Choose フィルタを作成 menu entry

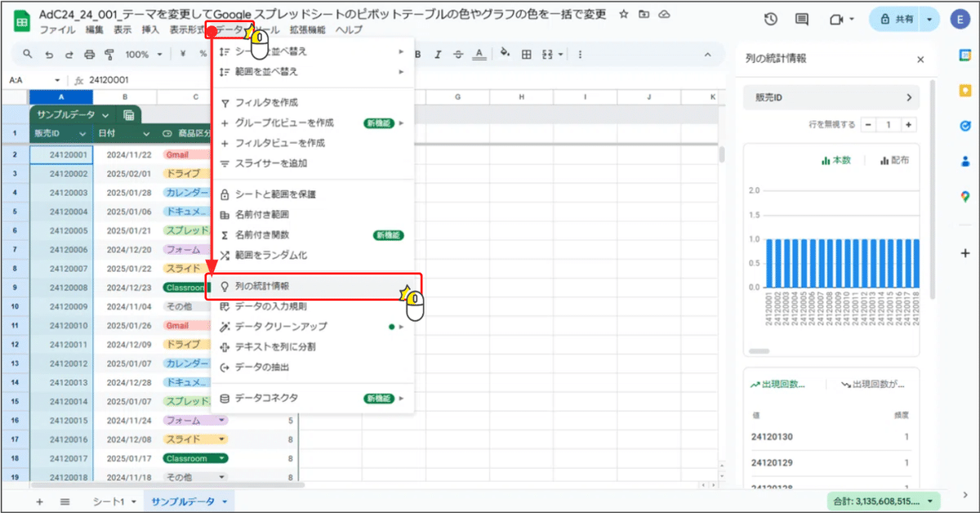(x=313, y=103)
